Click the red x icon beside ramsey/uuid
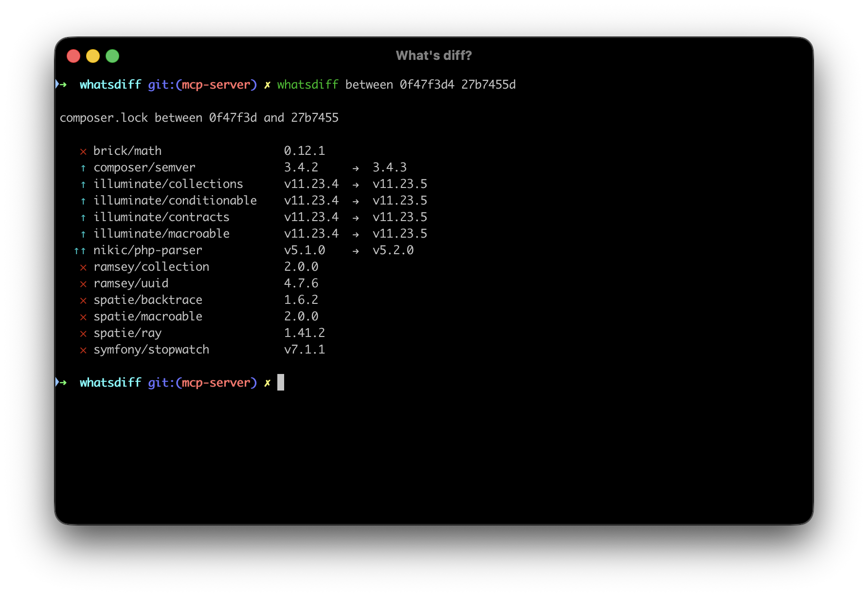The image size is (868, 597). pyautogui.click(x=83, y=284)
